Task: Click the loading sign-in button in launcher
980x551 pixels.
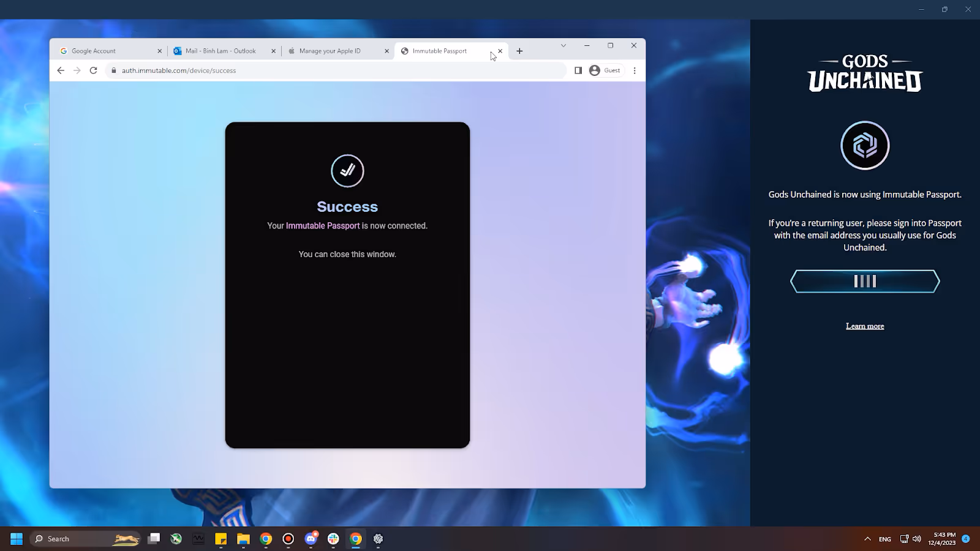Action: coord(865,281)
